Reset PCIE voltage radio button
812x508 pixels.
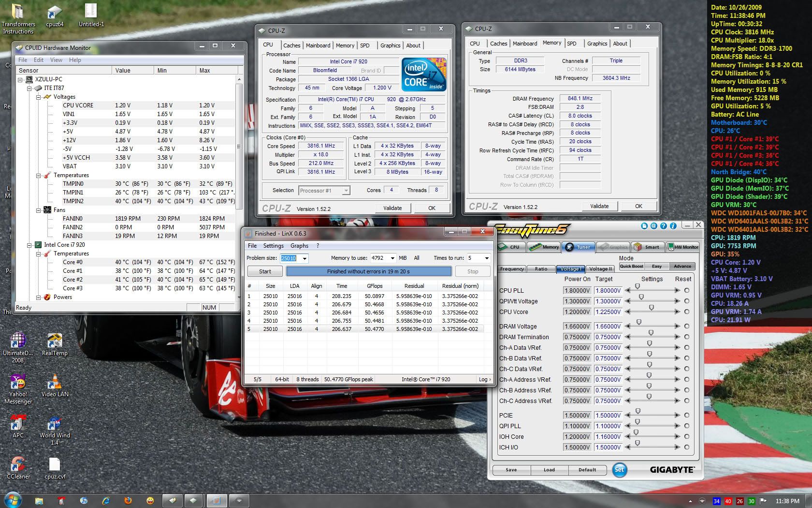click(687, 415)
